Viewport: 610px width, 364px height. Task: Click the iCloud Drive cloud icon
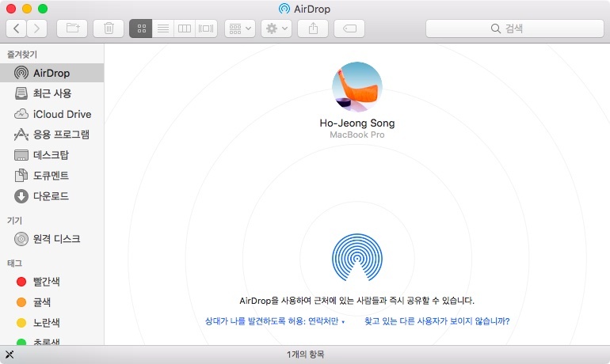[21, 114]
